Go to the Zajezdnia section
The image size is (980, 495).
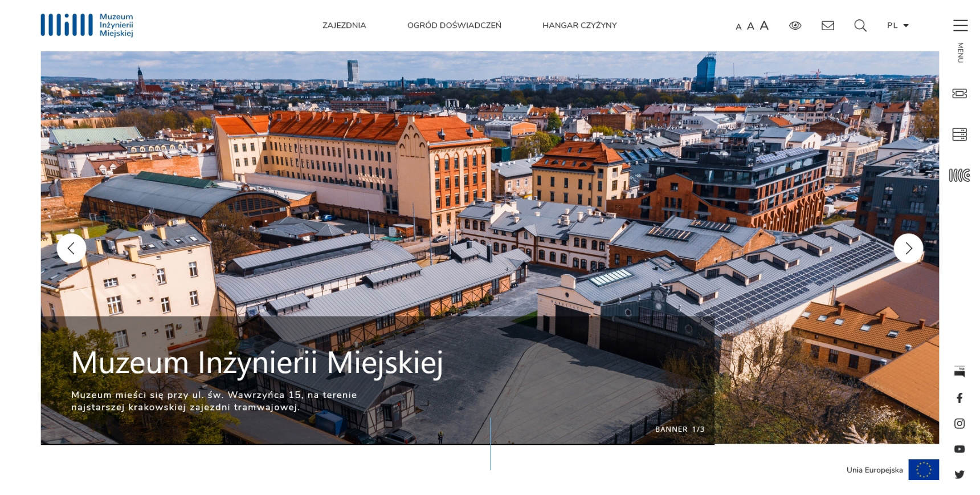click(344, 26)
